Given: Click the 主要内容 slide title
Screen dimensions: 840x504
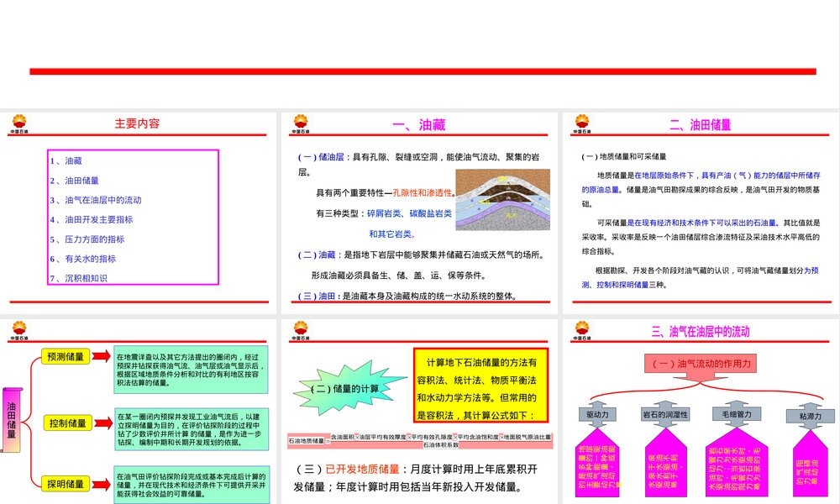Looking at the screenshot, I should tap(137, 123).
